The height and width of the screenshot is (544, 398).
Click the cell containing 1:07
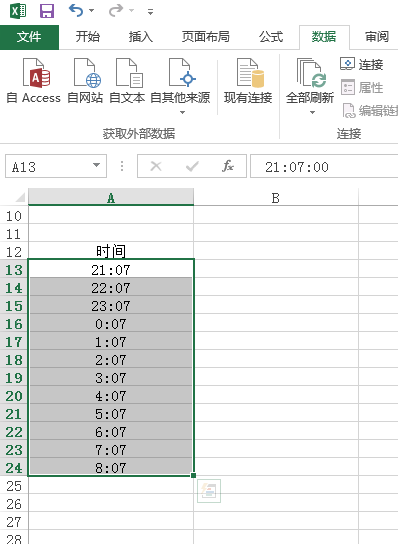click(111, 341)
